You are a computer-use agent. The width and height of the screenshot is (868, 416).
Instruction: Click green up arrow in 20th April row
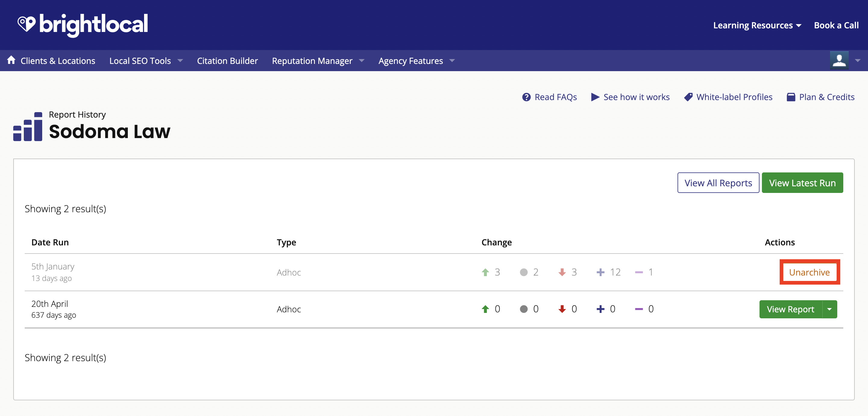click(485, 309)
